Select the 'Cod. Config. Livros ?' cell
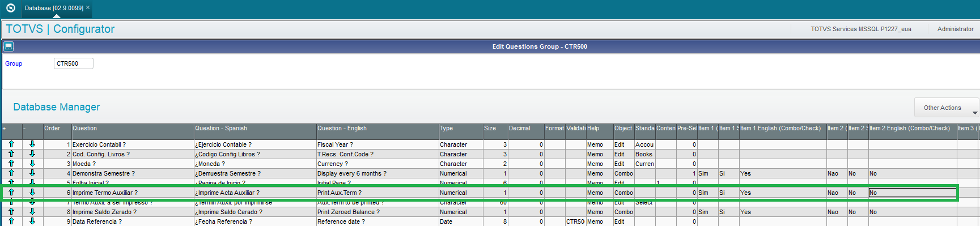 (x=133, y=154)
